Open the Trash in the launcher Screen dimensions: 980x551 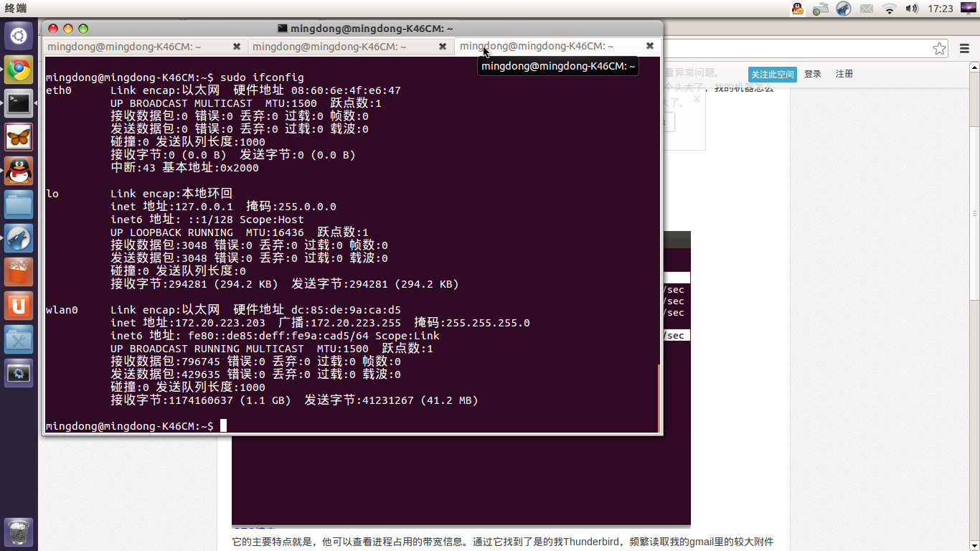(19, 532)
